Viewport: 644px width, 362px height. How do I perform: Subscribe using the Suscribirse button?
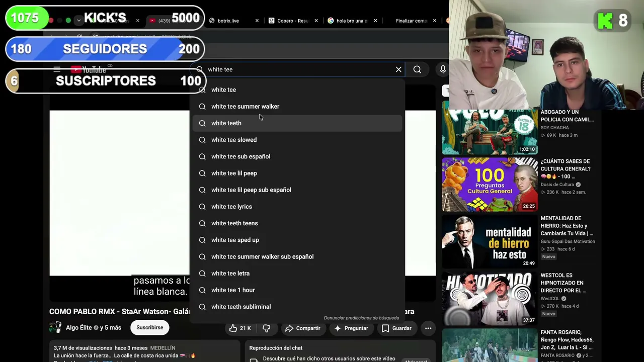click(149, 328)
